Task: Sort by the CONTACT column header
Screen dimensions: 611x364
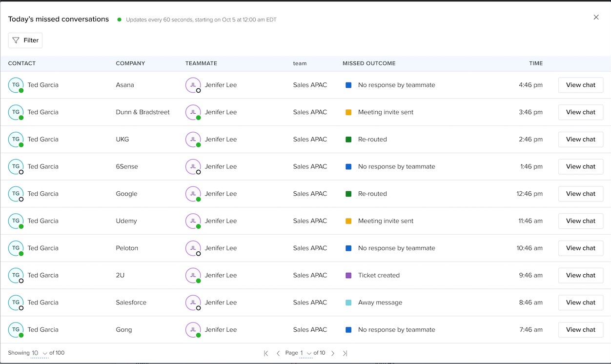Action: [x=22, y=63]
